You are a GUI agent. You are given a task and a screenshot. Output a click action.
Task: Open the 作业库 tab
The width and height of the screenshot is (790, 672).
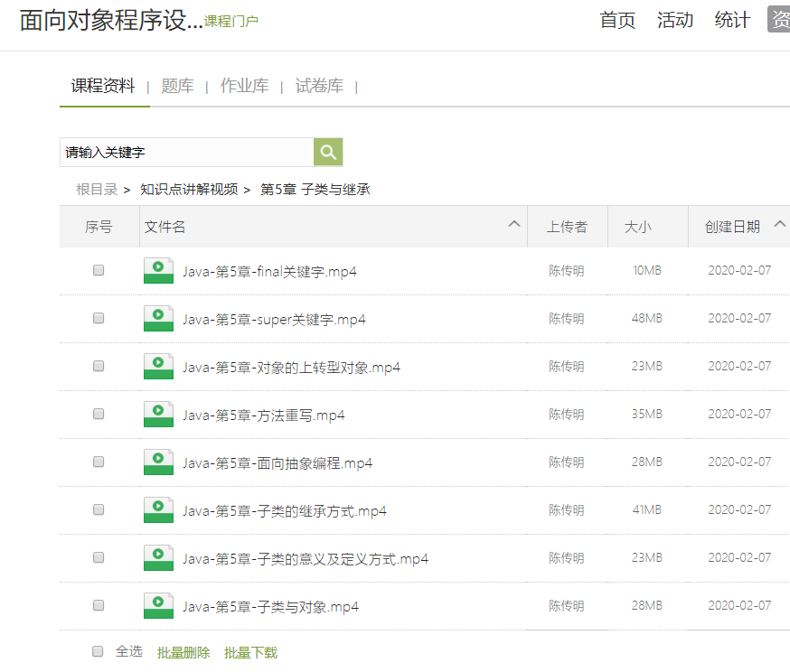[244, 86]
